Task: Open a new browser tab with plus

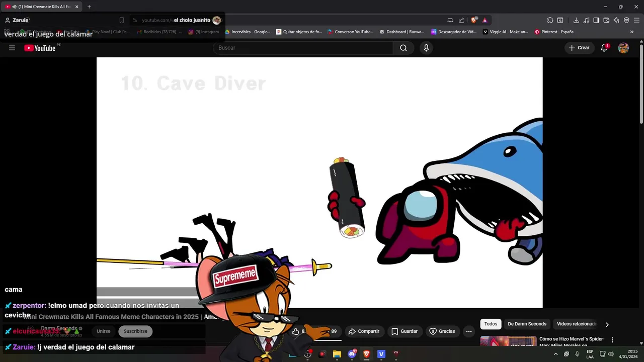Action: tap(89, 7)
